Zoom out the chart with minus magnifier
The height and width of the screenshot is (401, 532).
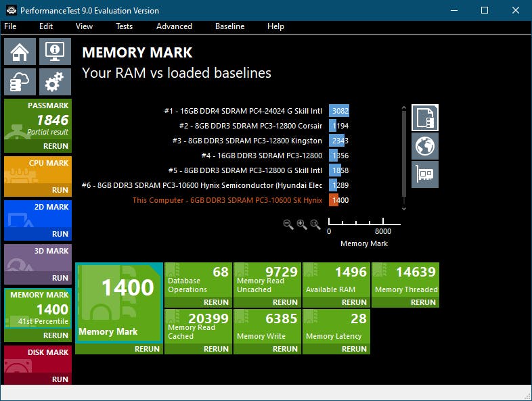288,225
